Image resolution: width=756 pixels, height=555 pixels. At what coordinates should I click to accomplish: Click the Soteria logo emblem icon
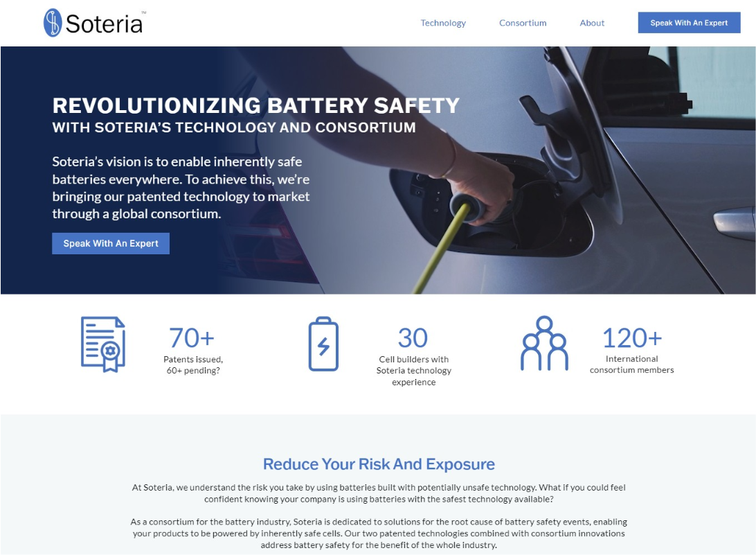coord(53,23)
